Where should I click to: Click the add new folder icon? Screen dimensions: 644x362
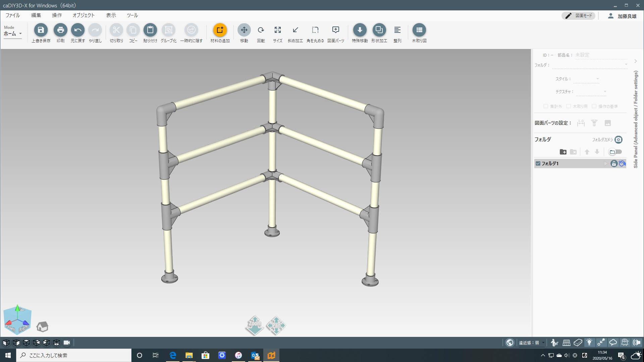pyautogui.click(x=563, y=152)
